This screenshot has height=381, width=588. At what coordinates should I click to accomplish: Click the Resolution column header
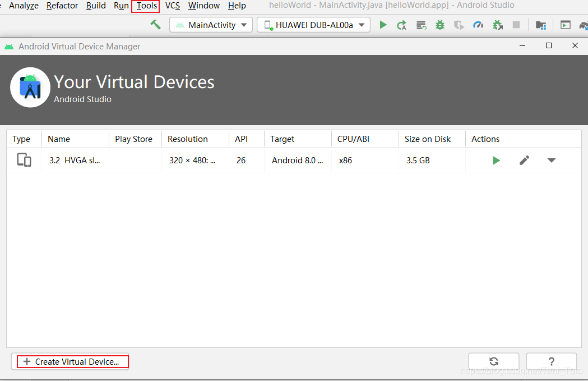(195, 139)
